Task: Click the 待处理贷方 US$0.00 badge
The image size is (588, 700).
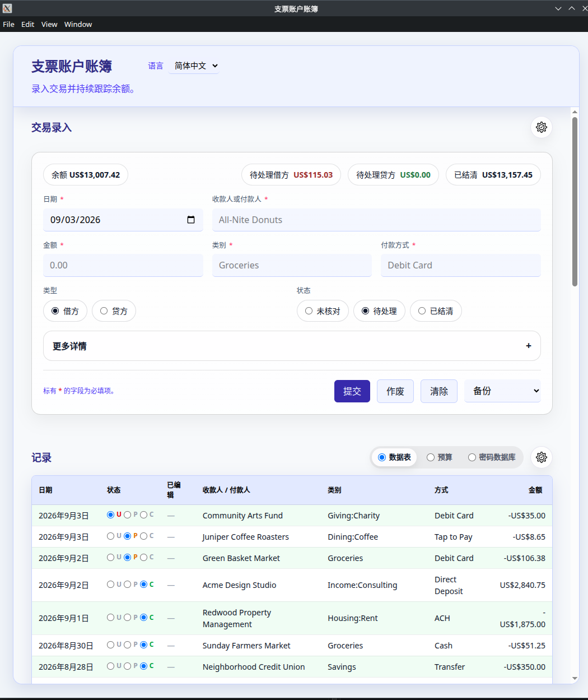Action: point(394,175)
